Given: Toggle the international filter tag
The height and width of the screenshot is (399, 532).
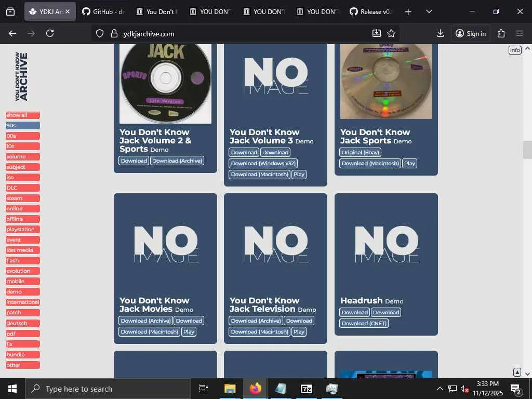Looking at the screenshot, I should point(23,302).
